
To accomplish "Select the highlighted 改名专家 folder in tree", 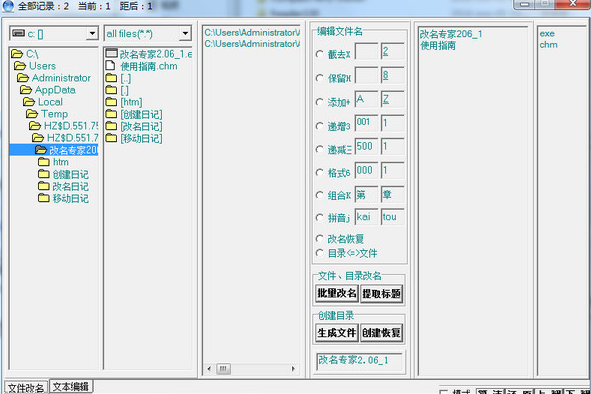I will click(x=54, y=150).
